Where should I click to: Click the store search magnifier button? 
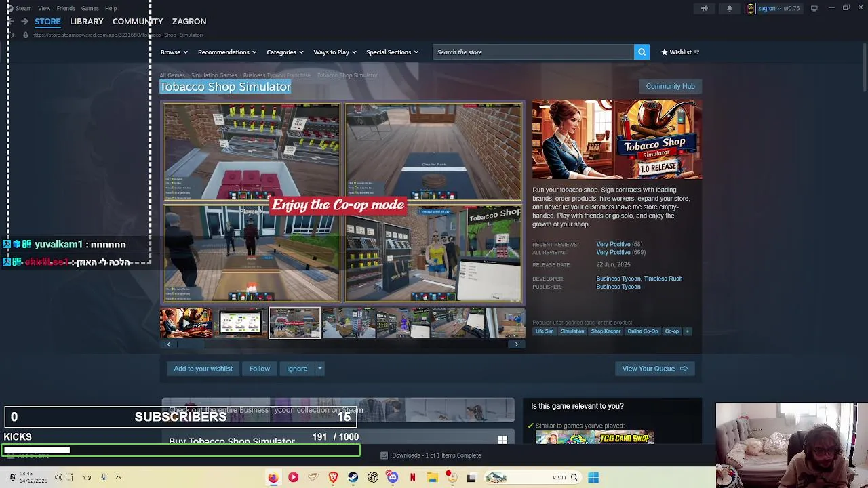click(x=642, y=52)
